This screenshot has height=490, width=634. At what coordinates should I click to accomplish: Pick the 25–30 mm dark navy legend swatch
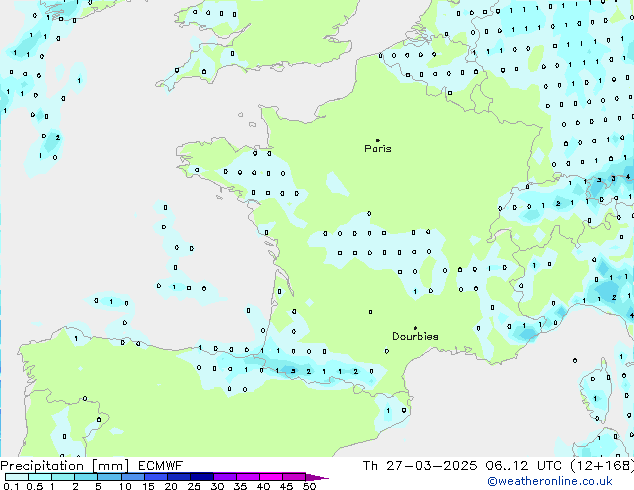(202, 477)
